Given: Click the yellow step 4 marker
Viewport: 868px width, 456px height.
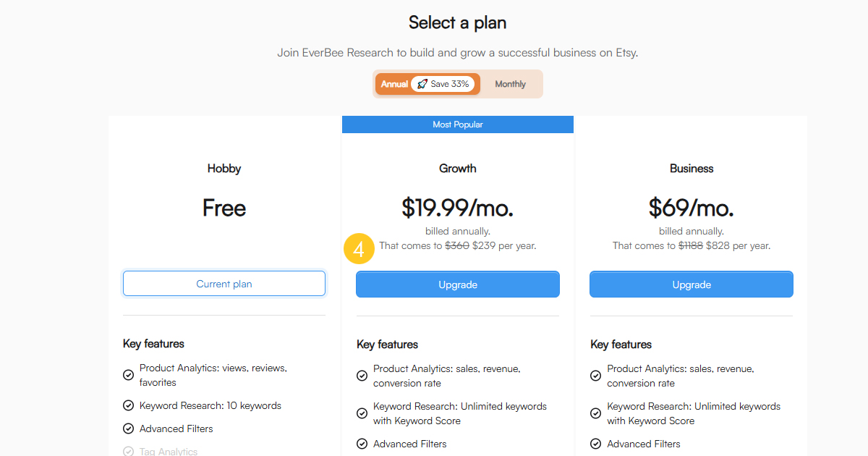Looking at the screenshot, I should point(359,248).
